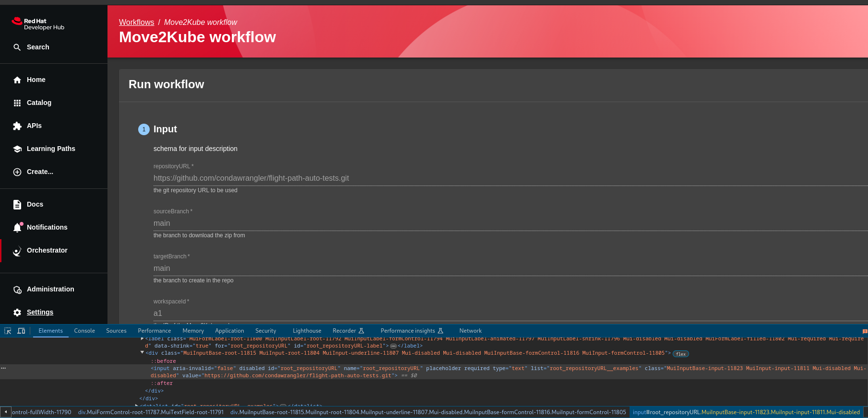Go to Home using the house icon
Image resolution: width=868 pixels, height=418 pixels.
click(17, 80)
